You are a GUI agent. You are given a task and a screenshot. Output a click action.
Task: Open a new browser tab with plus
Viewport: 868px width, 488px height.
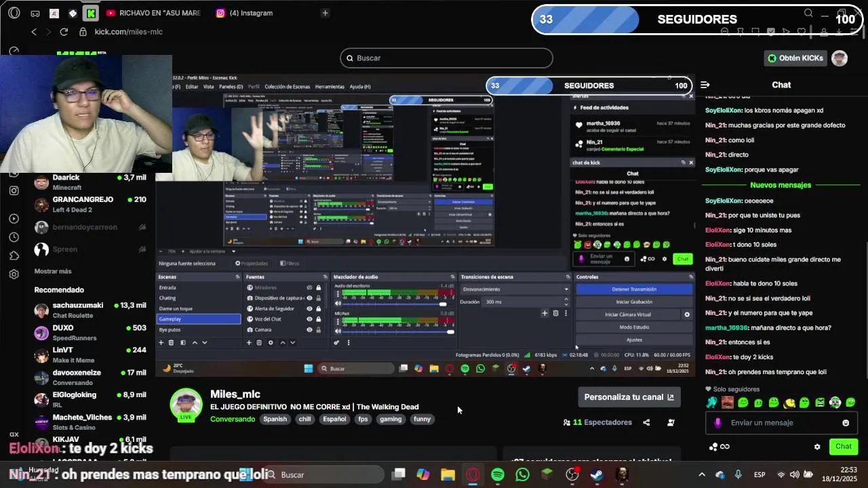[325, 13]
